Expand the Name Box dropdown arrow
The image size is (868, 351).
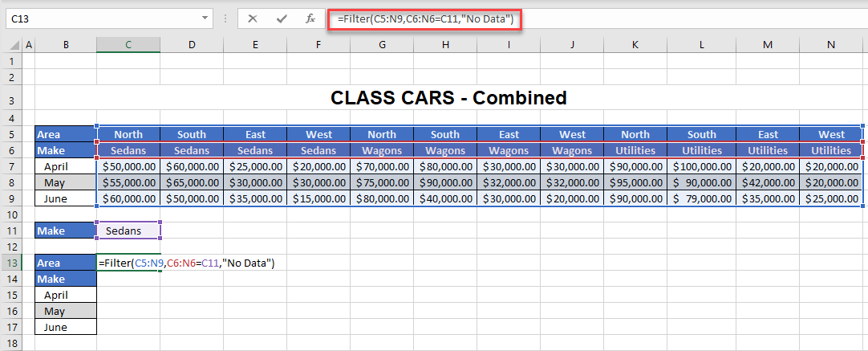pyautogui.click(x=205, y=18)
